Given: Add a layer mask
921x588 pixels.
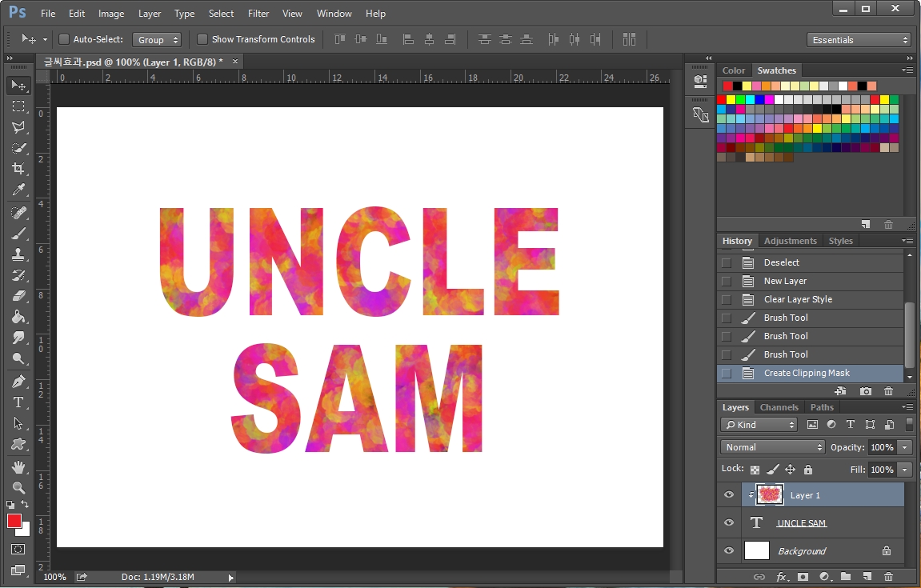Looking at the screenshot, I should coord(803,577).
